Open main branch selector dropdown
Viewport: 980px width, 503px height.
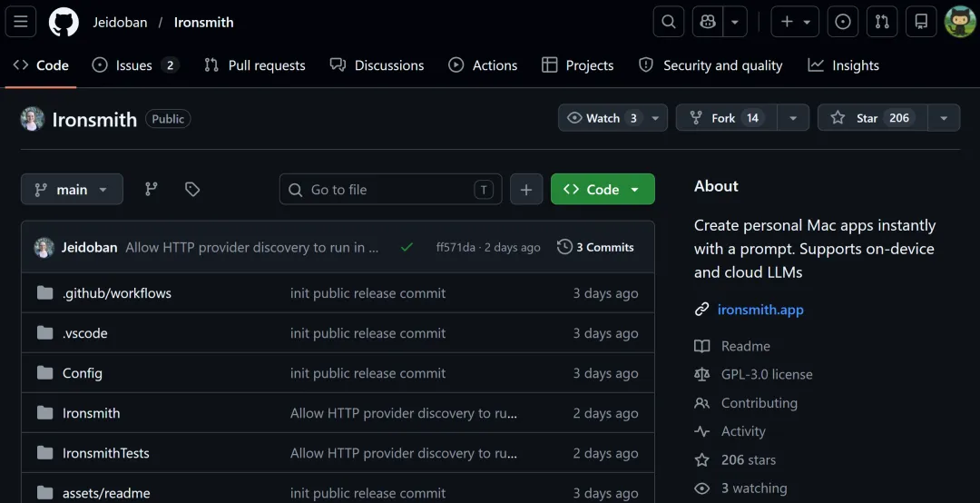(x=72, y=189)
